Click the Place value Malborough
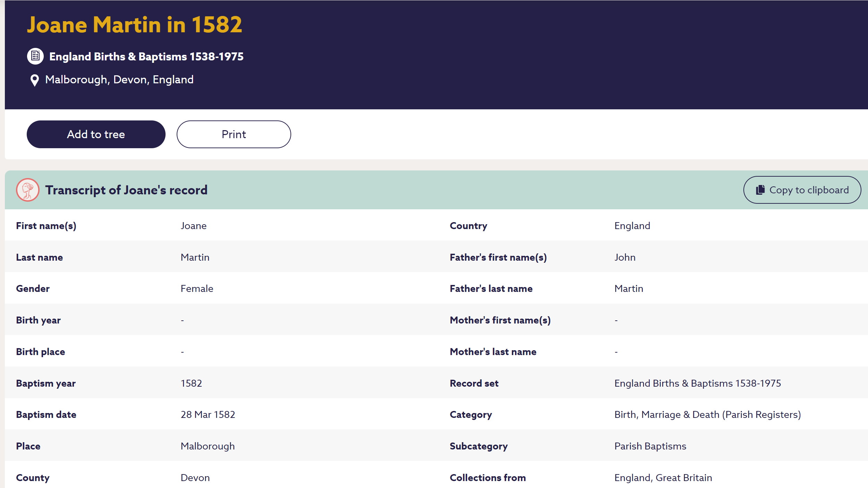Image resolution: width=868 pixels, height=488 pixels. tap(208, 446)
